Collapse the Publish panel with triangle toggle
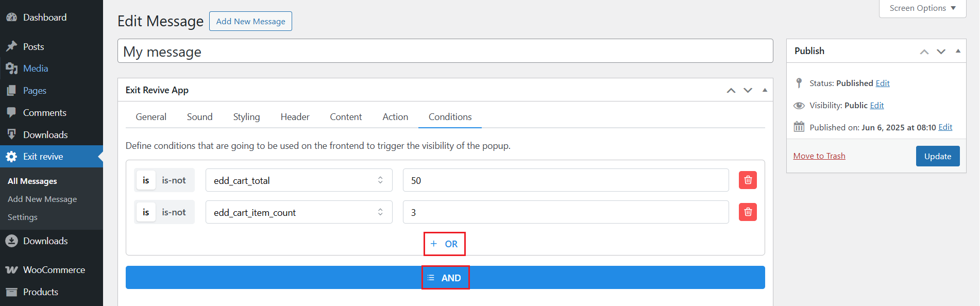980x306 pixels. [x=958, y=51]
